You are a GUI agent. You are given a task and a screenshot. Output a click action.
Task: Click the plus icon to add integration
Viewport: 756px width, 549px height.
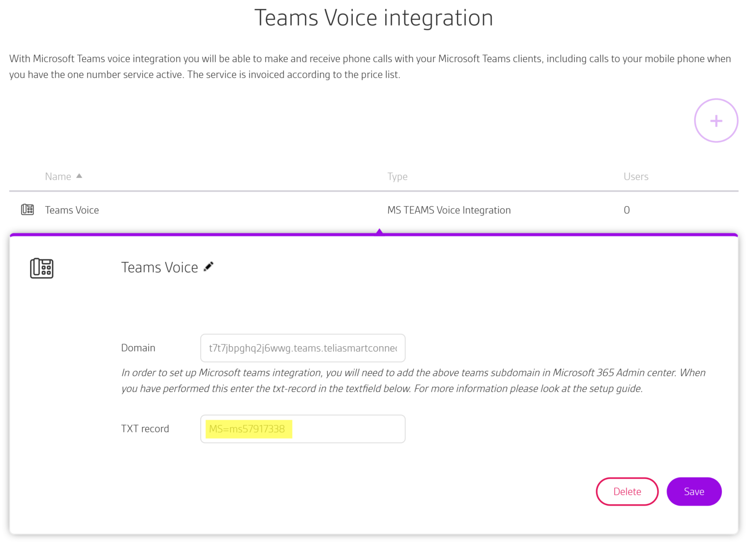pyautogui.click(x=716, y=121)
